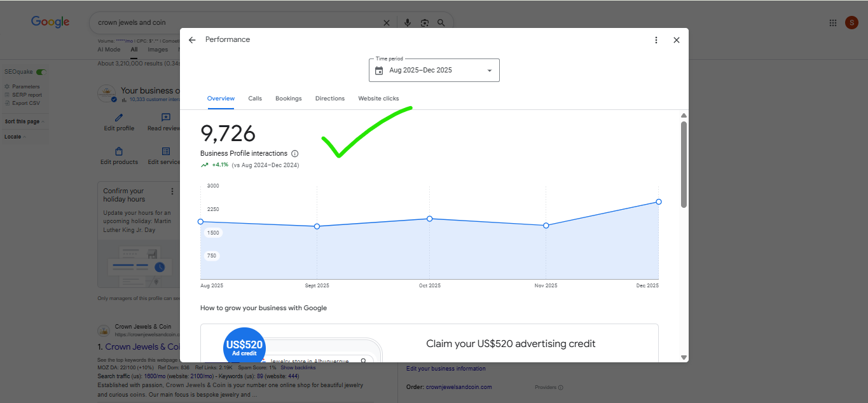The height and width of the screenshot is (403, 868).
Task: Open search by image lens icon
Action: pyautogui.click(x=424, y=23)
